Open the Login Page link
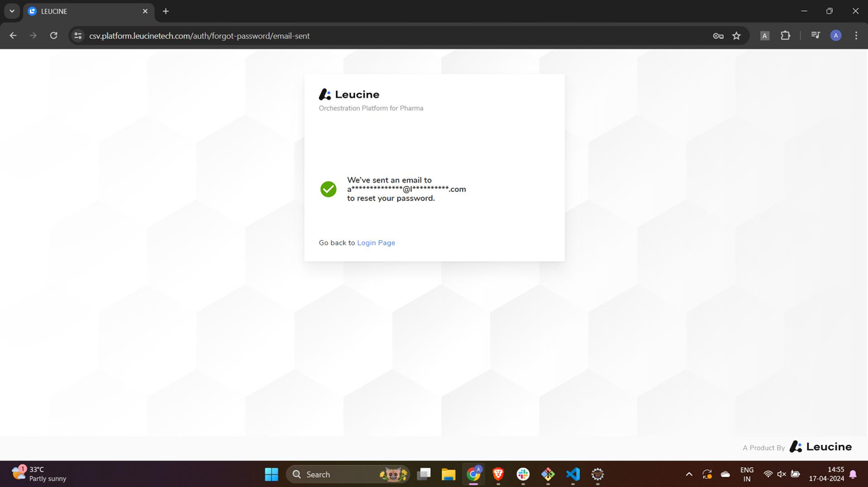Image resolution: width=868 pixels, height=487 pixels. pos(376,243)
